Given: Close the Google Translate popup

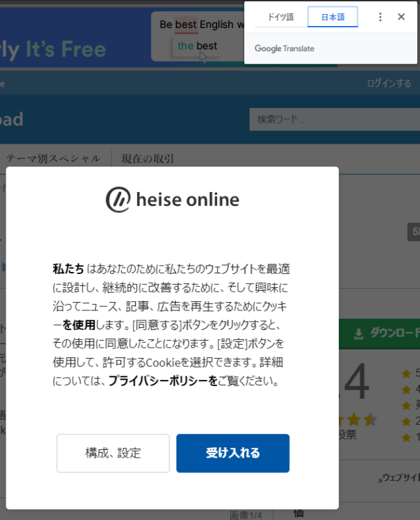Looking at the screenshot, I should [x=401, y=17].
